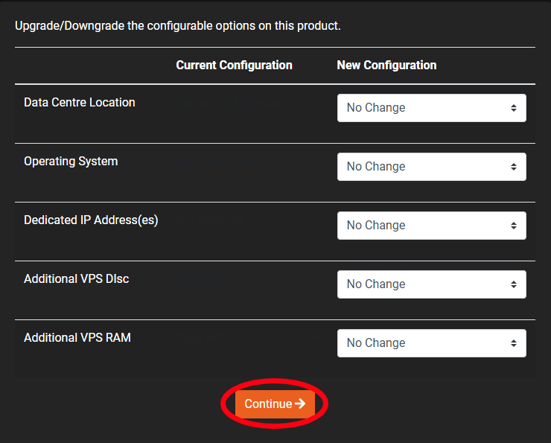
Task: Click the arrow icon inside Continue button
Action: click(x=300, y=404)
